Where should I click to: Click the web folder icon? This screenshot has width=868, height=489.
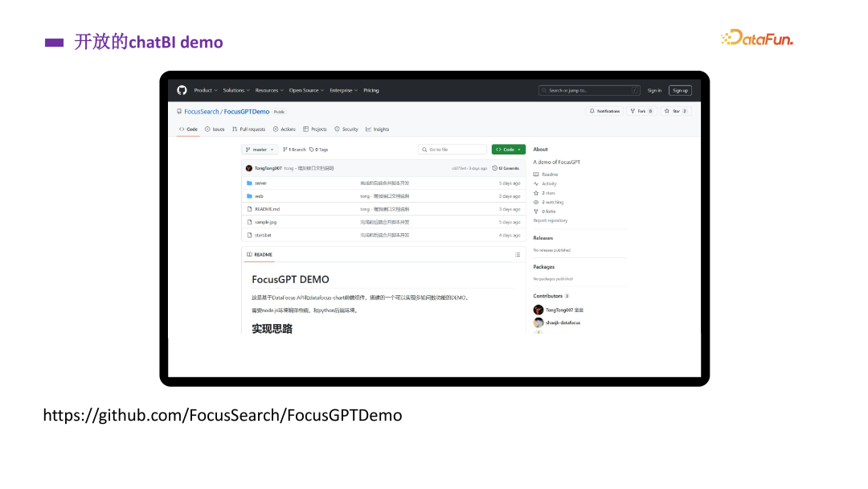click(249, 196)
